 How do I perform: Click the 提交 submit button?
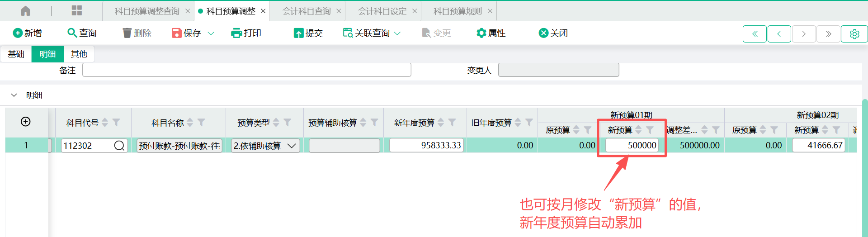pyautogui.click(x=308, y=33)
